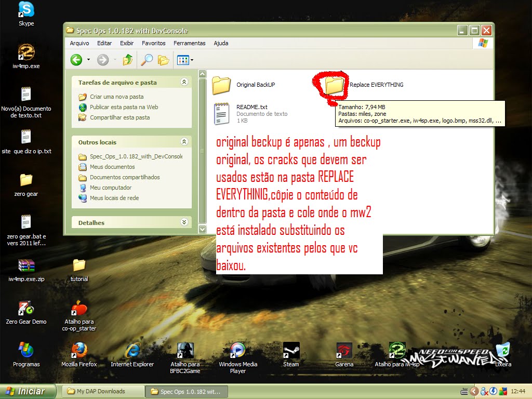The height and width of the screenshot is (399, 532).
Task: Select the Programas desktop icon
Action: [x=26, y=355]
